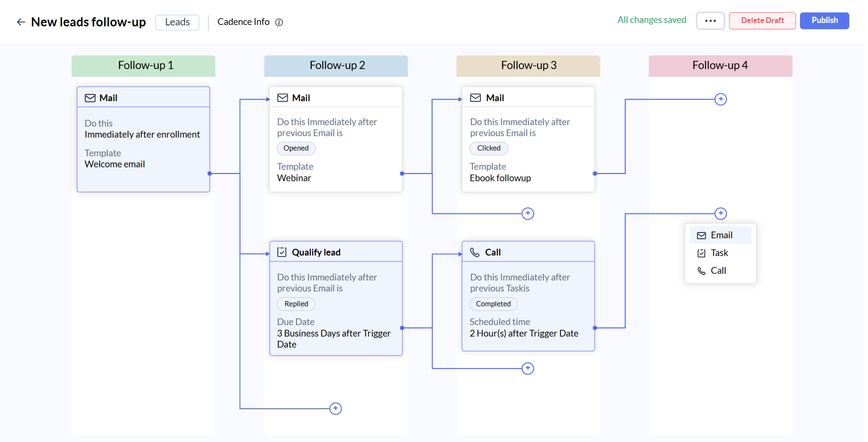Select the Follow-up 4 column header
Image resolution: width=868 pixels, height=442 pixels.
720,66
